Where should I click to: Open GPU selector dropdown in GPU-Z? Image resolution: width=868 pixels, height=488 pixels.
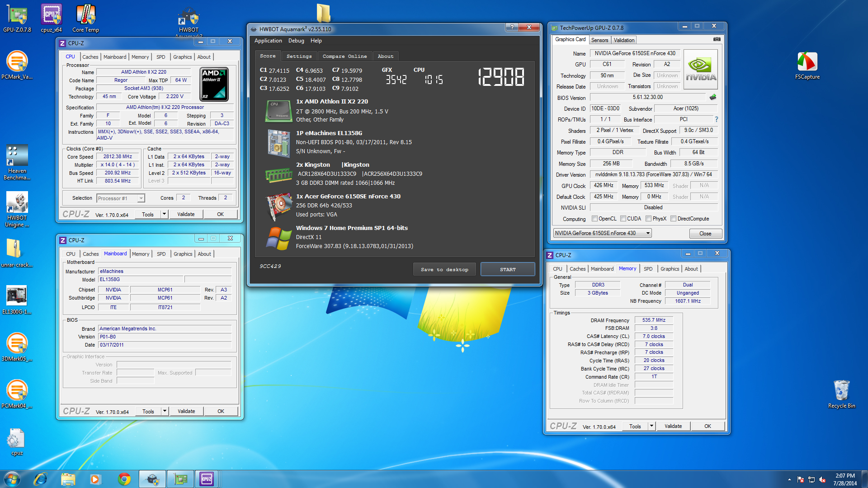click(x=603, y=233)
